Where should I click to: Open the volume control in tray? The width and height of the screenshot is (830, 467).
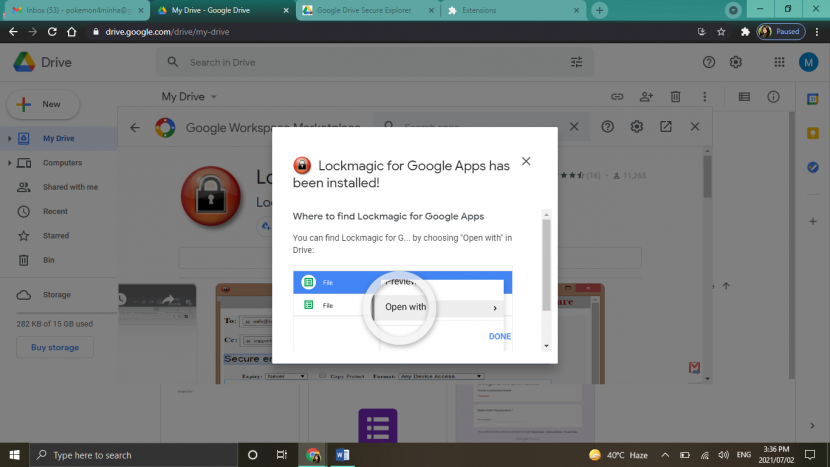pyautogui.click(x=724, y=455)
